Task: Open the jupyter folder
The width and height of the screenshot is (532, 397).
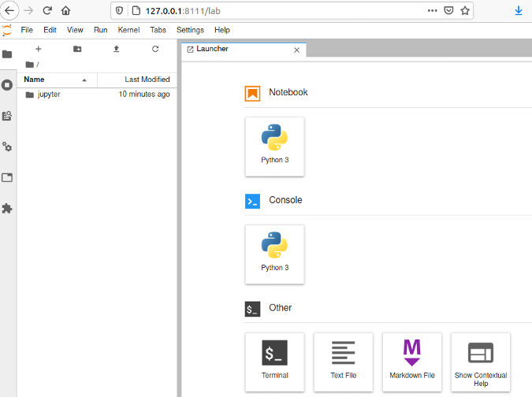Action: pyautogui.click(x=49, y=95)
